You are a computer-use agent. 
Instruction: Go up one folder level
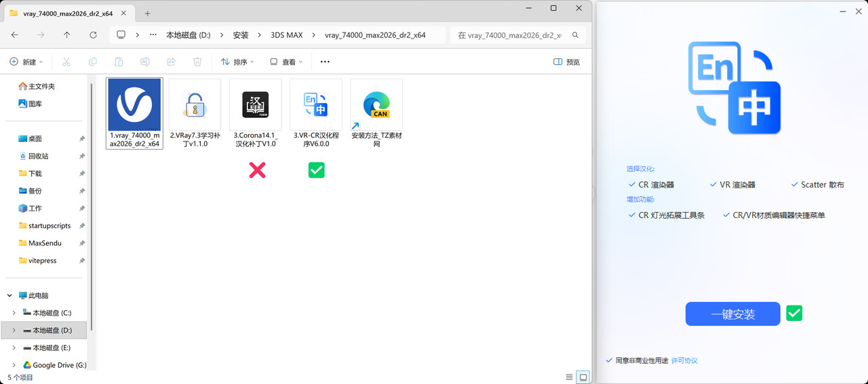pyautogui.click(x=66, y=35)
